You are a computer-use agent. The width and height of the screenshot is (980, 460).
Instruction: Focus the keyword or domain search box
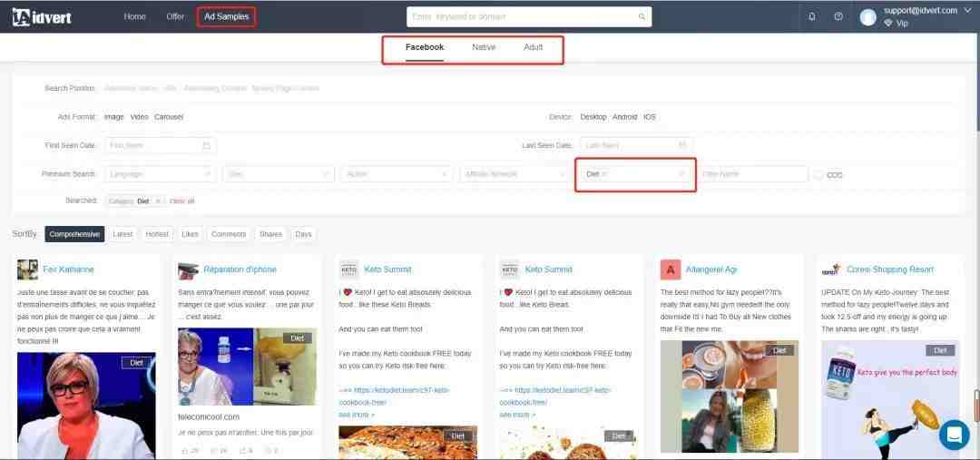point(529,17)
